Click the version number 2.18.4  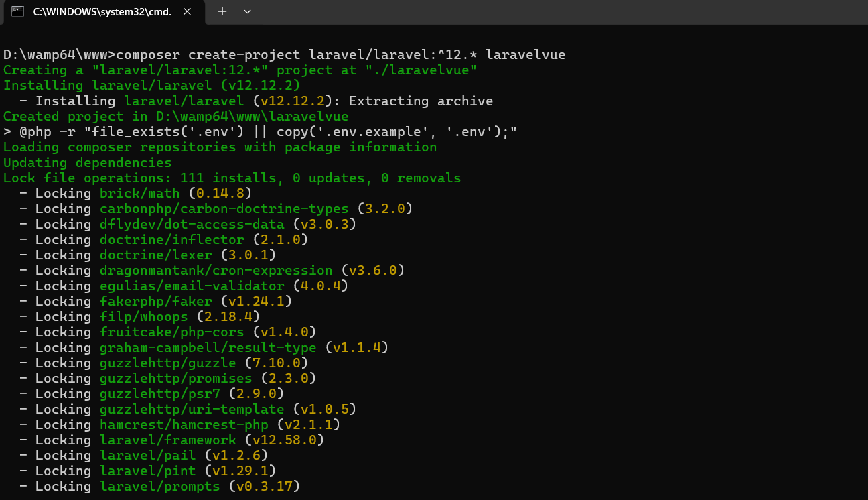tap(228, 317)
